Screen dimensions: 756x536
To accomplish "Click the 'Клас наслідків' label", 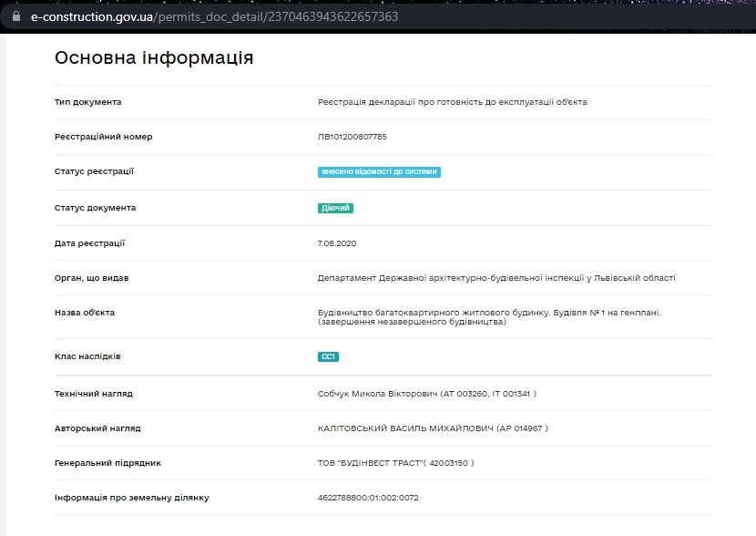I will pos(87,356).
